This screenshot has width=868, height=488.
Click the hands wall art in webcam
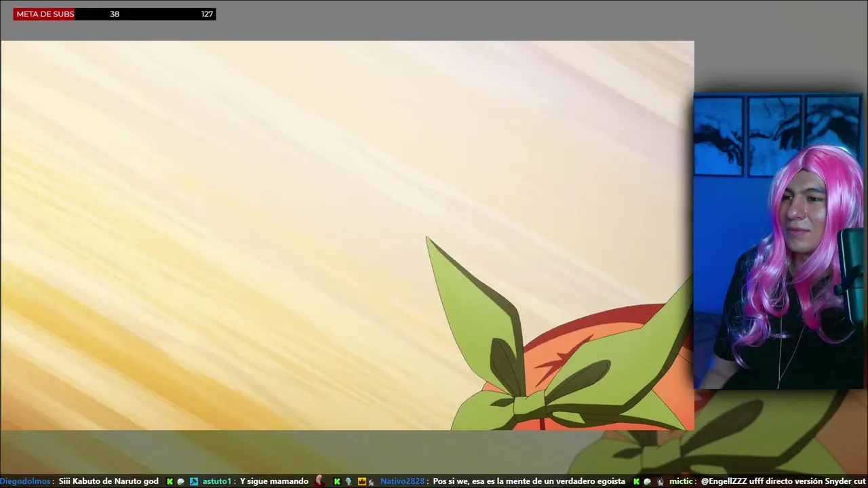tap(776, 136)
